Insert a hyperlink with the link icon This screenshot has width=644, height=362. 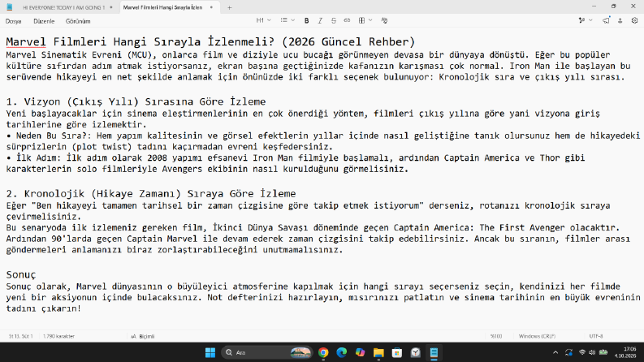point(347,20)
